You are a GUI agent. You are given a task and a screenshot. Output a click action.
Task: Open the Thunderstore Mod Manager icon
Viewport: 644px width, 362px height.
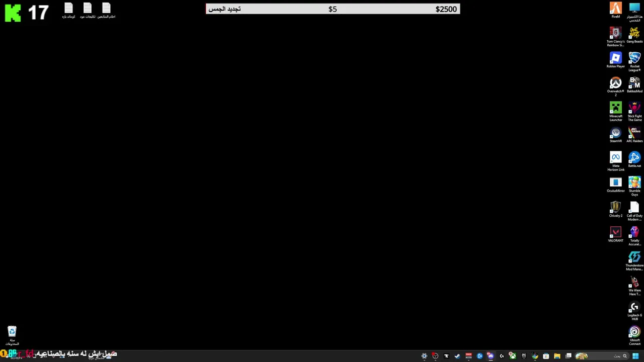634,261
